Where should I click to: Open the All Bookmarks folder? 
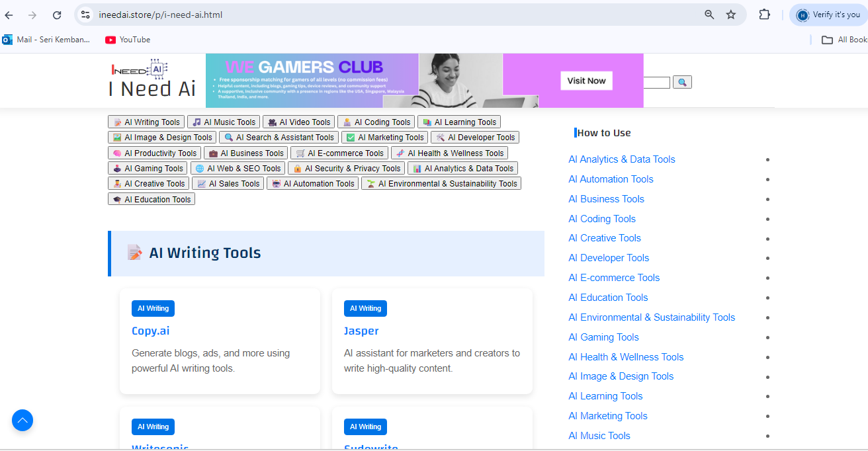click(845, 40)
